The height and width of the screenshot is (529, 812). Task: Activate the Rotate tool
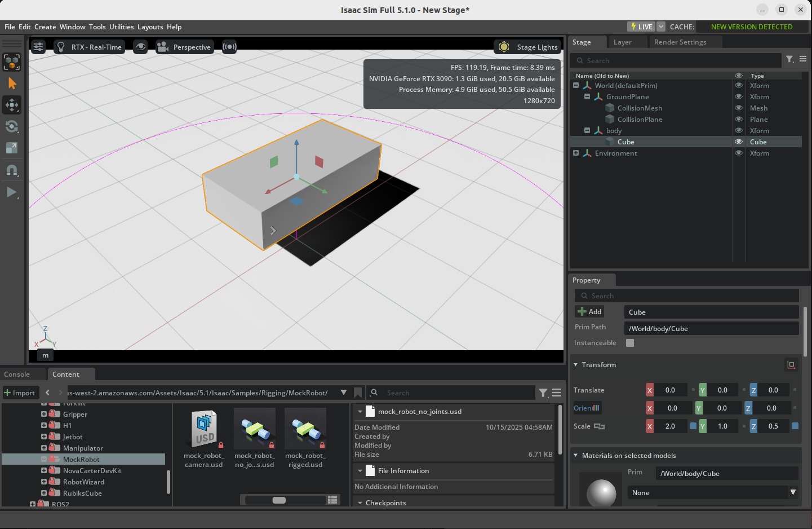coord(12,126)
